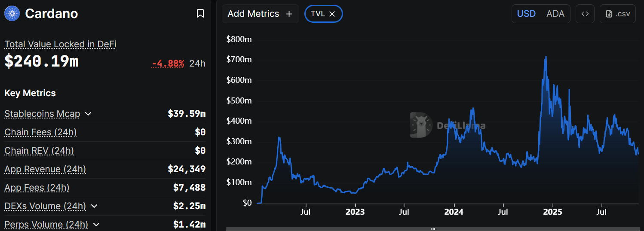Toggle the TVL metric chip

pyautogui.click(x=318, y=14)
